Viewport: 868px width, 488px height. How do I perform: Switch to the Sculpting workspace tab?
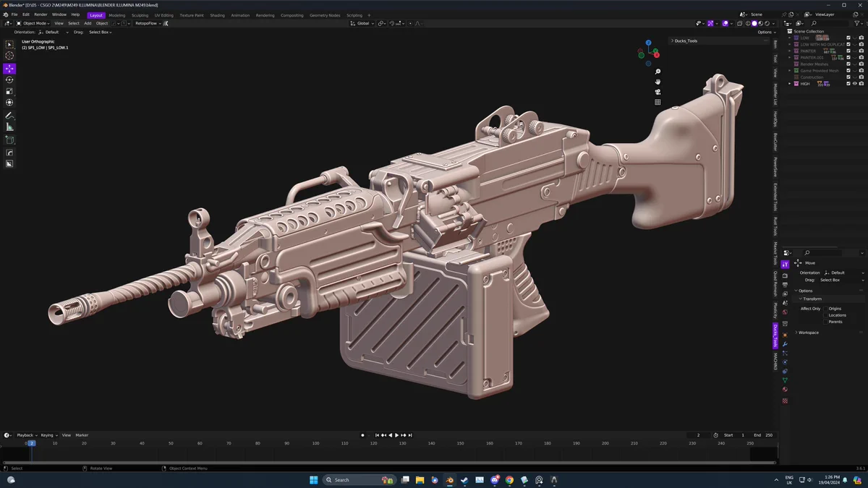[140, 15]
